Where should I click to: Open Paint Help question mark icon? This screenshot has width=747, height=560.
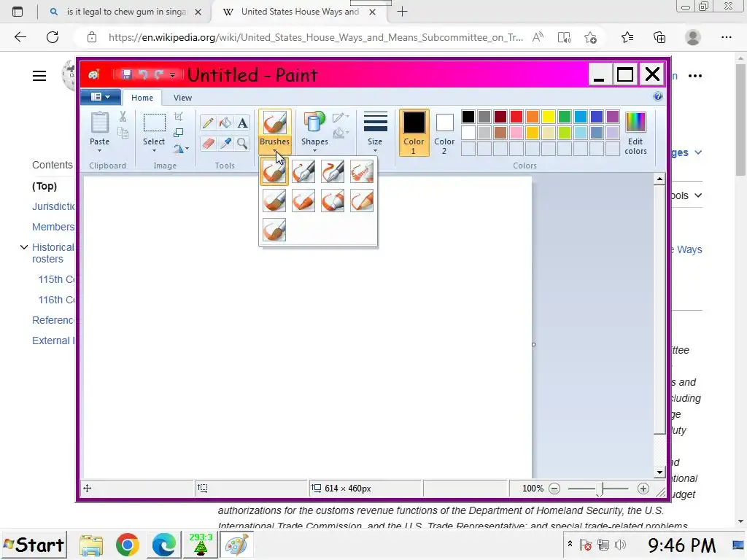tap(658, 97)
